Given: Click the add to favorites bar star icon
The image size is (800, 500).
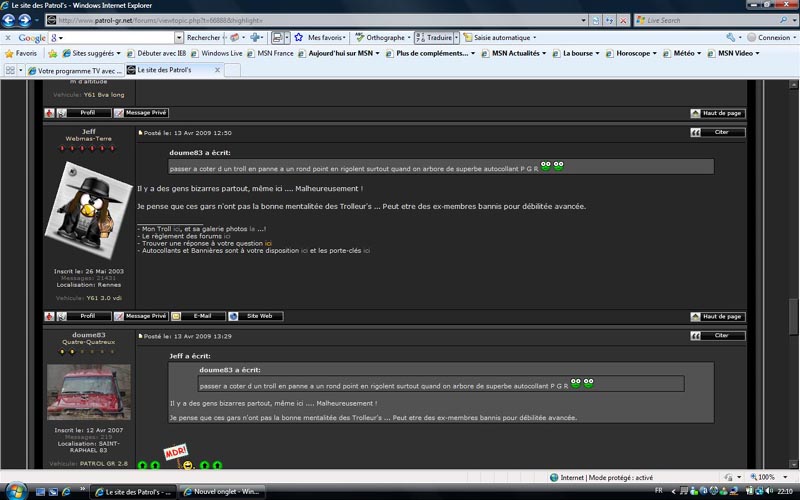Looking at the screenshot, I should [53, 53].
